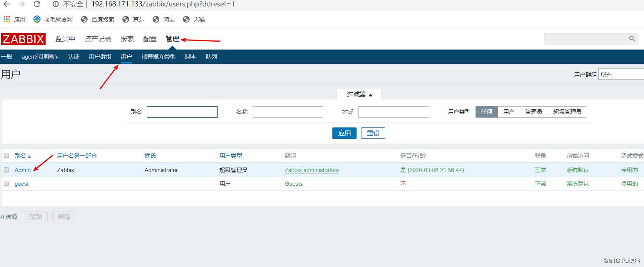The height and width of the screenshot is (267, 644).
Task: Open the 百度搜索 bookmark
Action: pyautogui.click(x=97, y=19)
